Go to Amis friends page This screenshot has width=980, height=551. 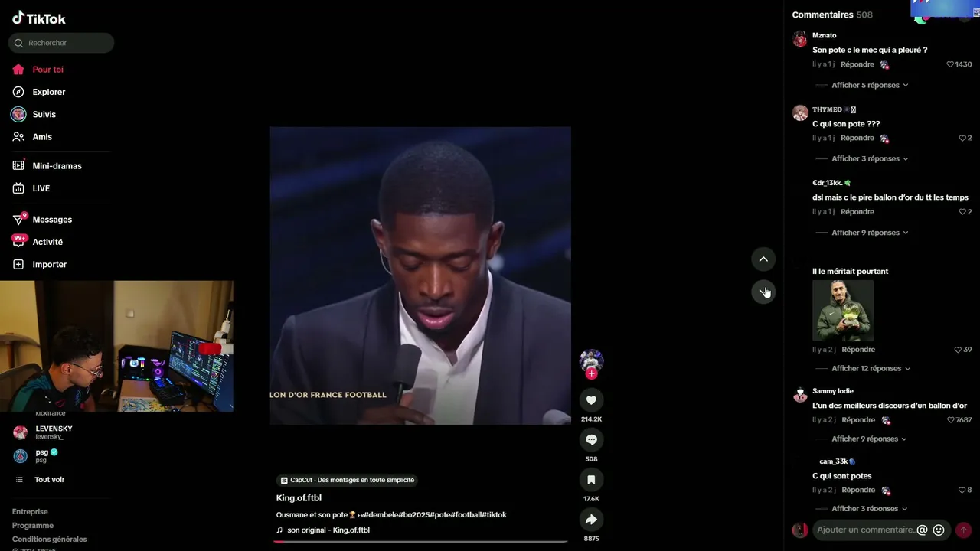pos(42,137)
